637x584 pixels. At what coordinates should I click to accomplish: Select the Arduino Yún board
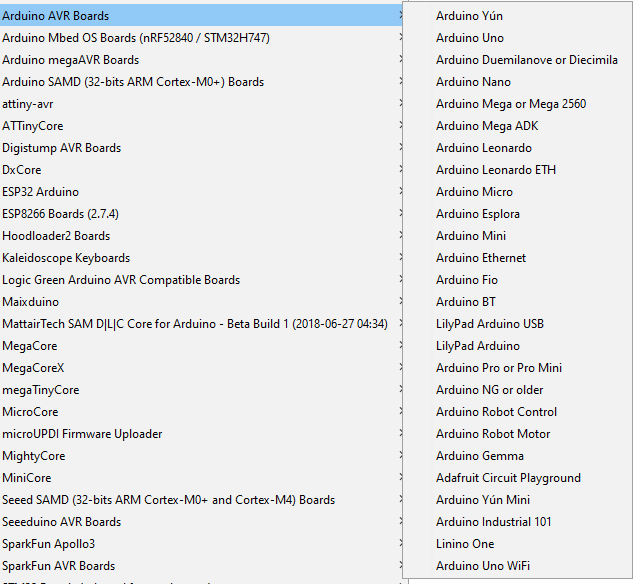coord(518,15)
